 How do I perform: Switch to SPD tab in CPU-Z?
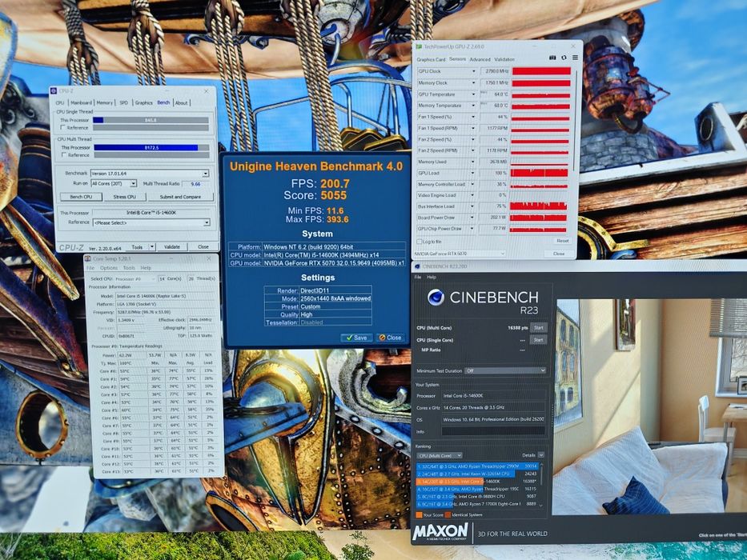tap(123, 103)
